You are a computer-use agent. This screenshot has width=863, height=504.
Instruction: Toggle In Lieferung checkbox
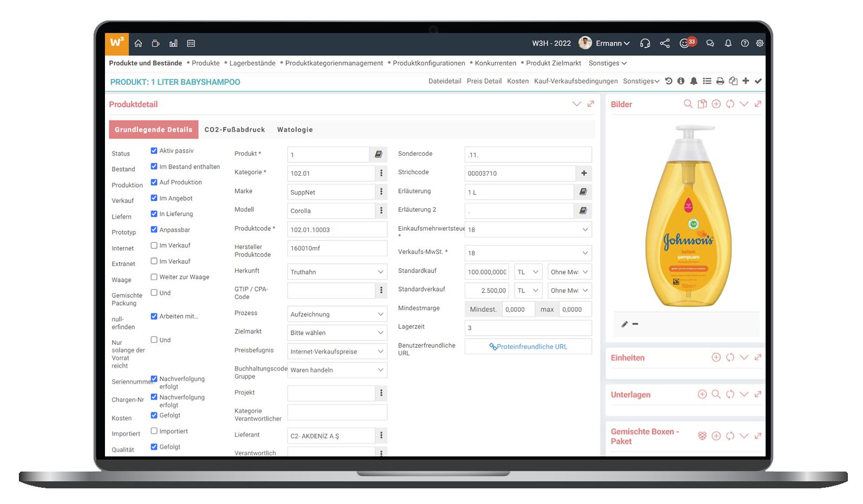pos(154,214)
